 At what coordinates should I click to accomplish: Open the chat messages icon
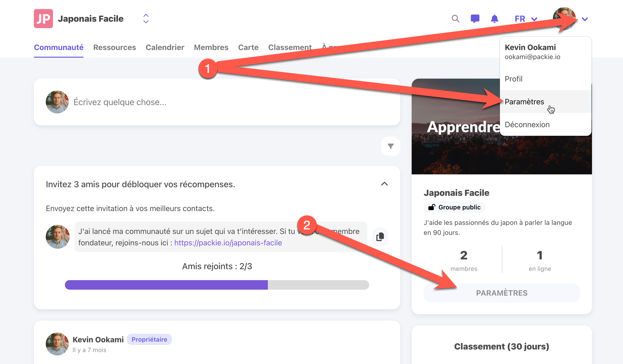(x=475, y=19)
